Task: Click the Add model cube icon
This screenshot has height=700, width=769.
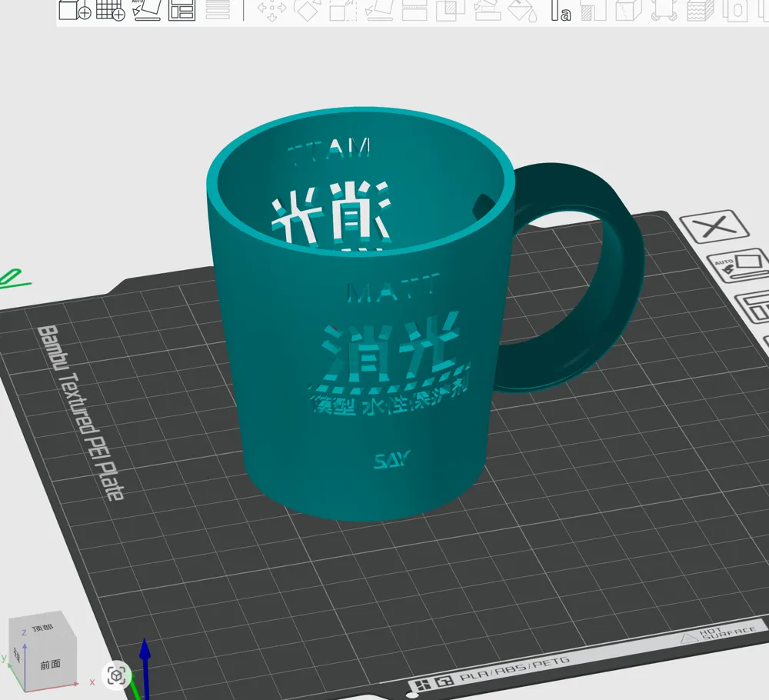Action: click(x=75, y=9)
